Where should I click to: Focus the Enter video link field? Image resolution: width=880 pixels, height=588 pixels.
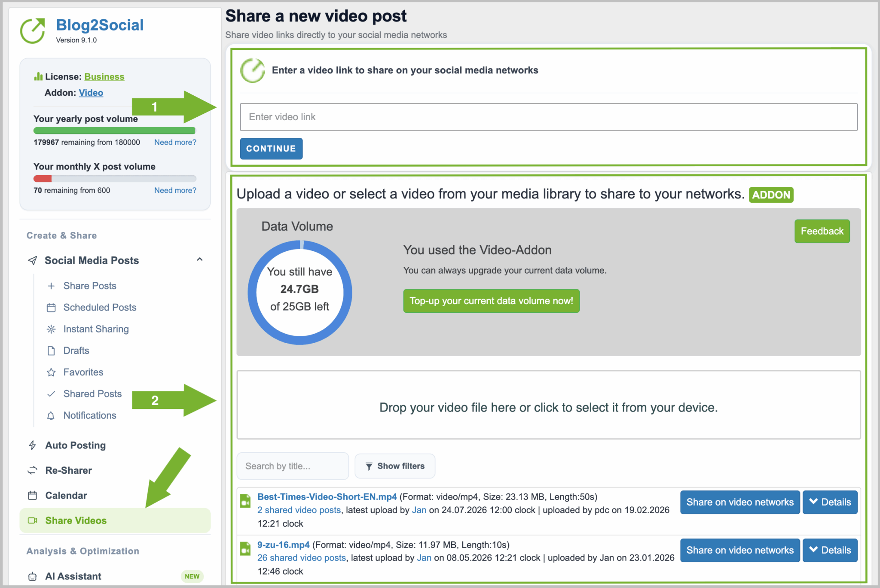(549, 117)
